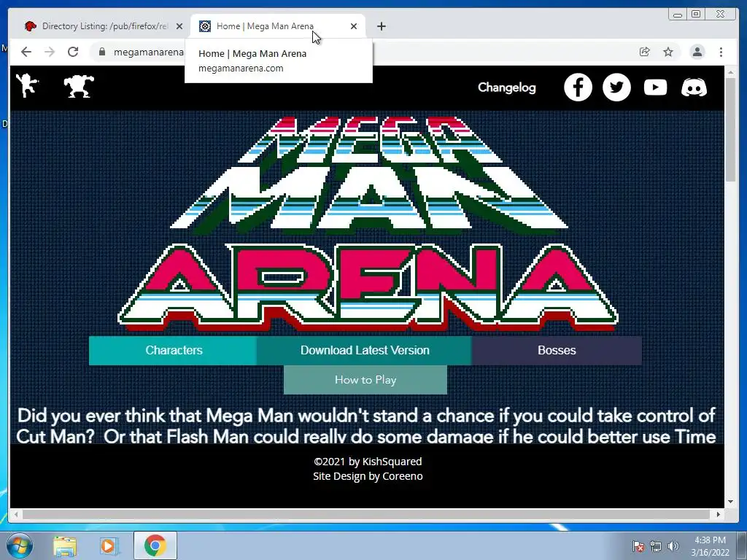This screenshot has height=560, width=747.
Task: Open the Facebook social icon
Action: (578, 87)
